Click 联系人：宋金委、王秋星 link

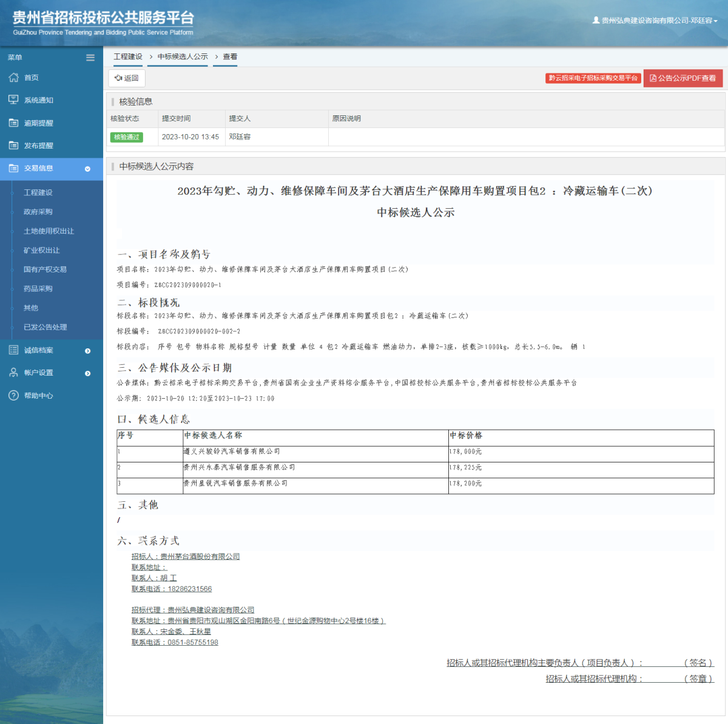coord(171,631)
